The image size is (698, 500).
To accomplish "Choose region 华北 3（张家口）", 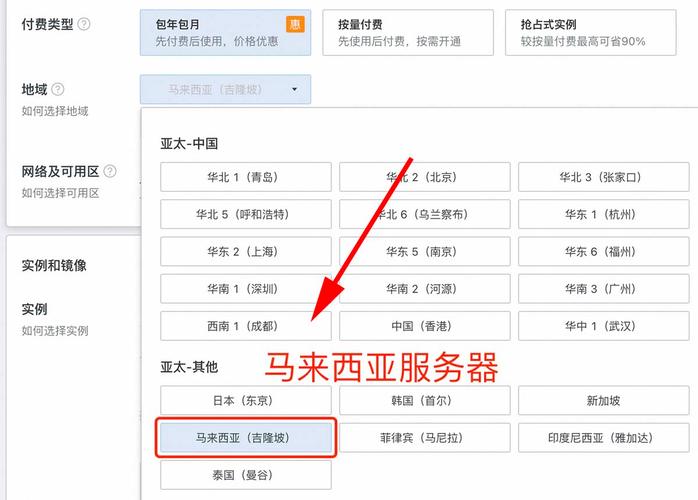I will (604, 177).
